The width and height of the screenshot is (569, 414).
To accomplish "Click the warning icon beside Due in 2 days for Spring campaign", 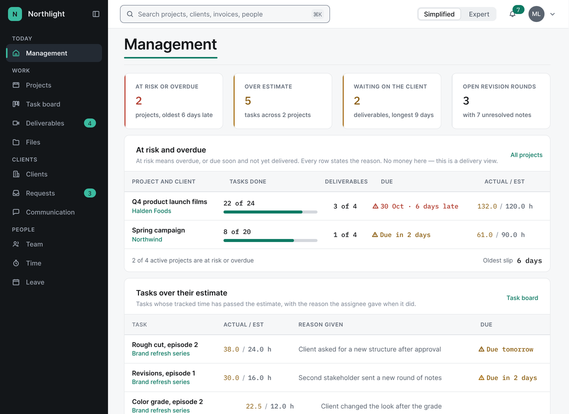I will (375, 235).
